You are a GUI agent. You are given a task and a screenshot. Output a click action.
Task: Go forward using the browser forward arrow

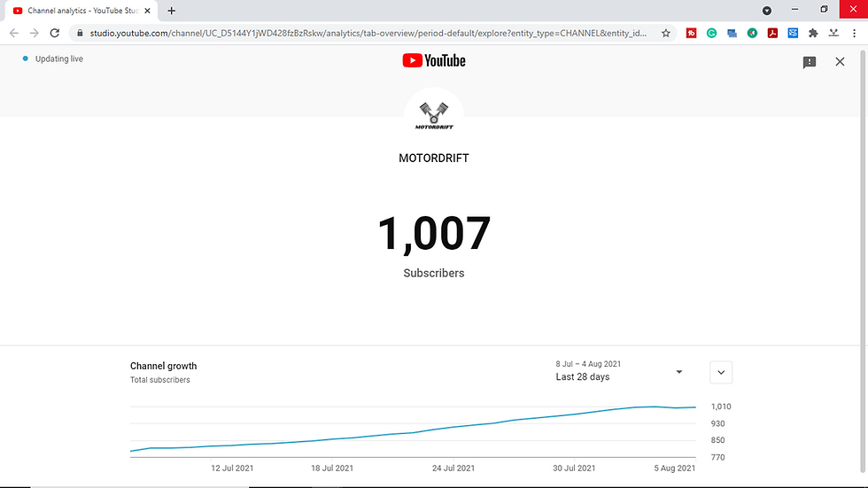click(x=35, y=33)
